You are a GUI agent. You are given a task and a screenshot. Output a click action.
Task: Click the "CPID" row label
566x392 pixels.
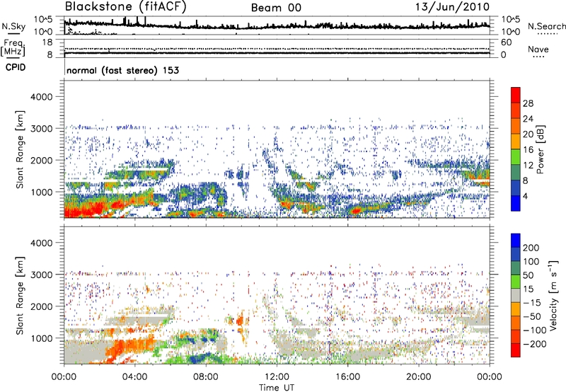point(16,67)
